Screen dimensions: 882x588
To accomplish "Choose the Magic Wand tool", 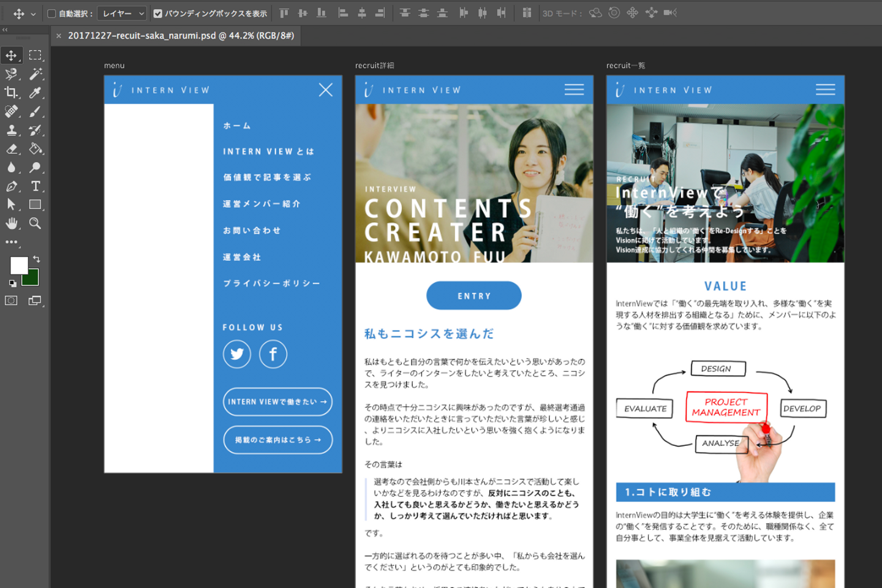I will tap(36, 74).
